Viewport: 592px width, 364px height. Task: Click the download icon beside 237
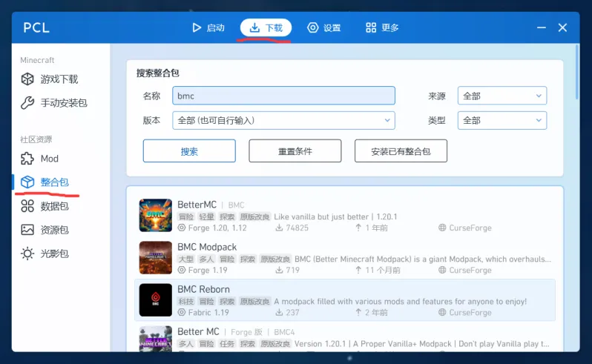279,312
